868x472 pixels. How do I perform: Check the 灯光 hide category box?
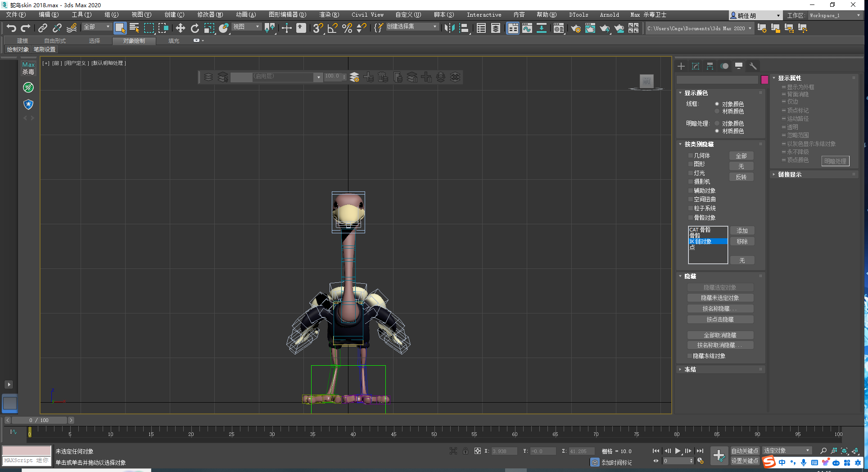click(691, 173)
